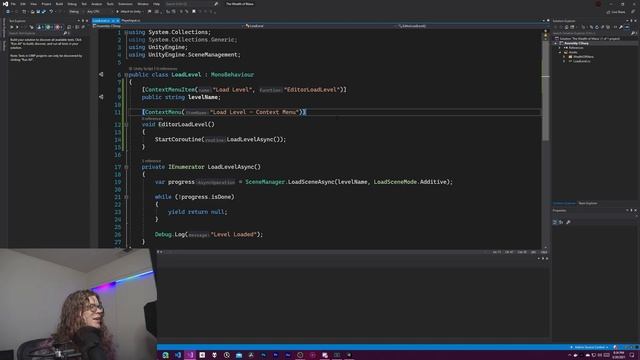Image resolution: width=640 pixels, height=360 pixels.
Task: Collapse the LoadLevel class at line 6
Action: [126, 75]
